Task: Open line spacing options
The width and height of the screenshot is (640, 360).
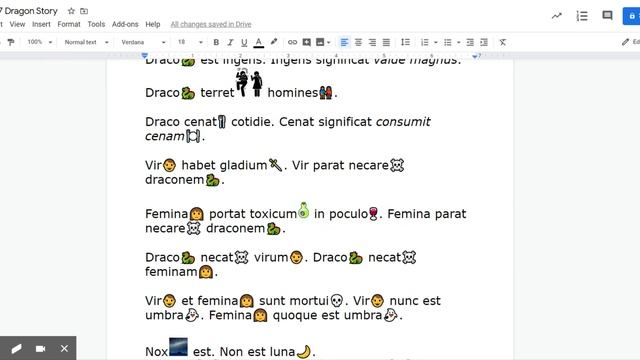Action: [405, 42]
